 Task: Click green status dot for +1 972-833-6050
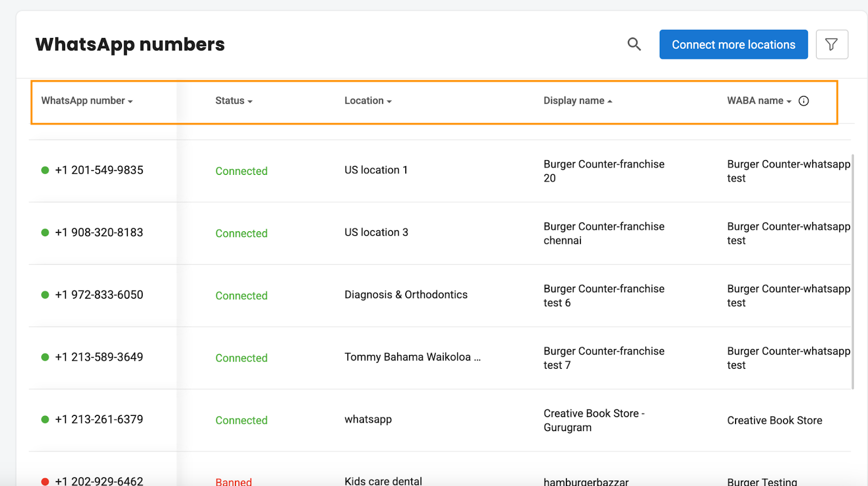click(45, 295)
